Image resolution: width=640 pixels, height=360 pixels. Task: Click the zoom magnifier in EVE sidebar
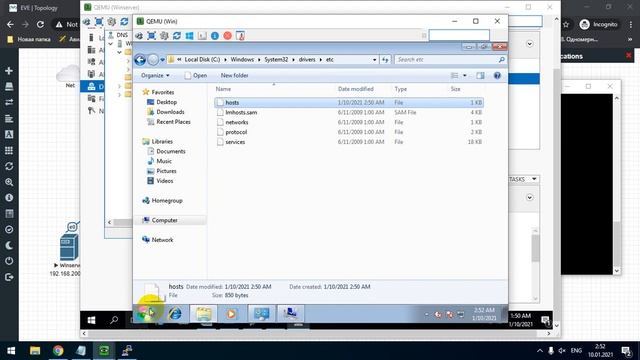[9, 182]
